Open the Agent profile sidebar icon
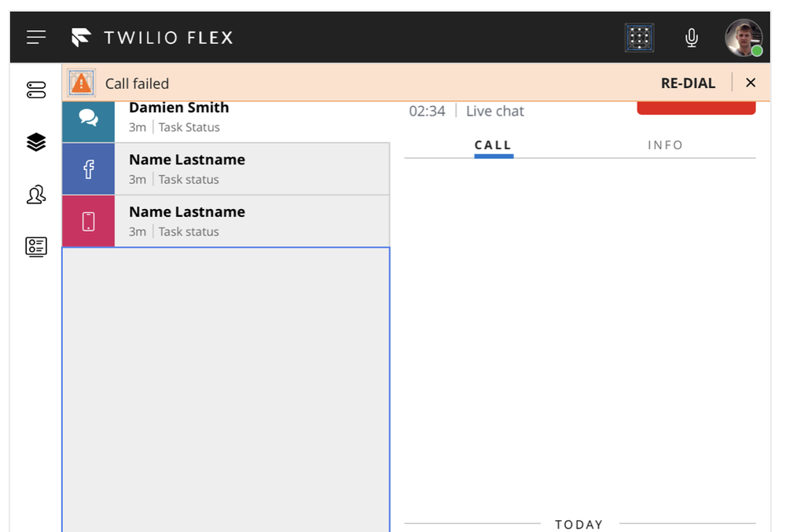The height and width of the screenshot is (532, 786). pyautogui.click(x=36, y=246)
